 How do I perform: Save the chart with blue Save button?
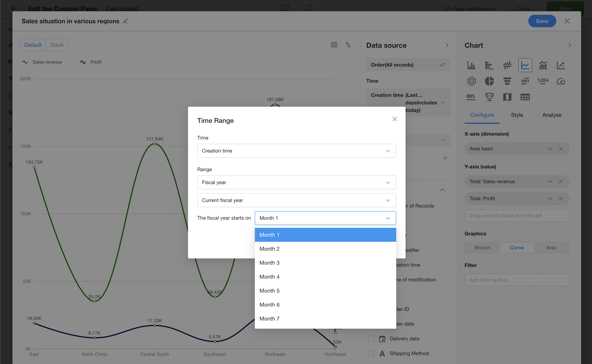542,21
